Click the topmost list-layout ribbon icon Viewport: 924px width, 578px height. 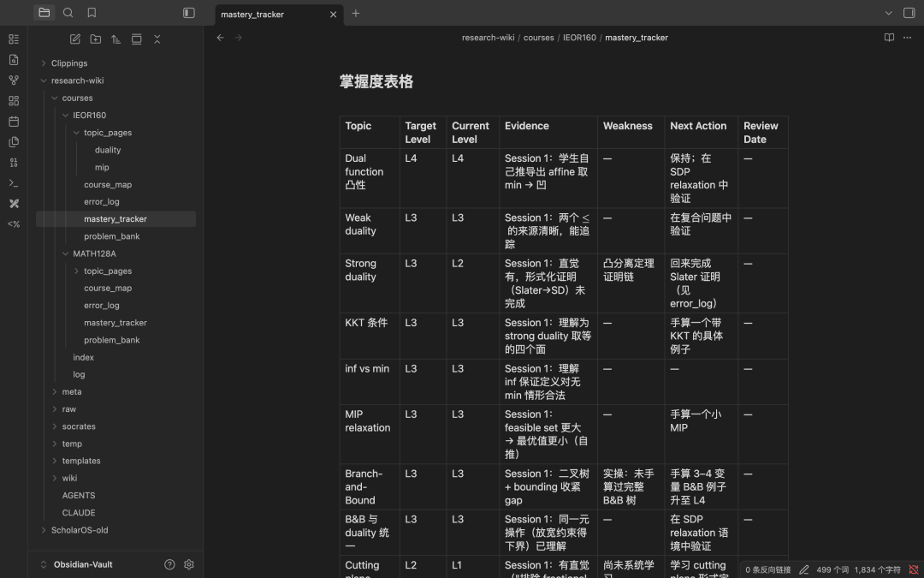14,39
